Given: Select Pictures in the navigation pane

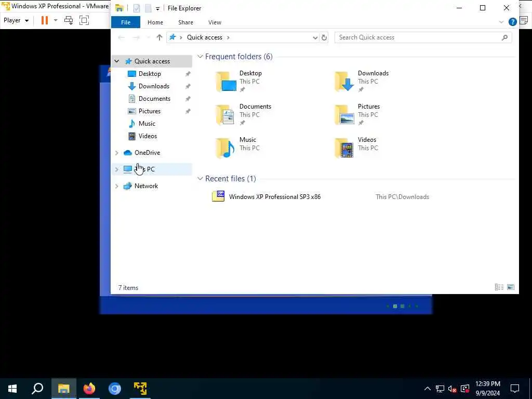Looking at the screenshot, I should [x=149, y=111].
